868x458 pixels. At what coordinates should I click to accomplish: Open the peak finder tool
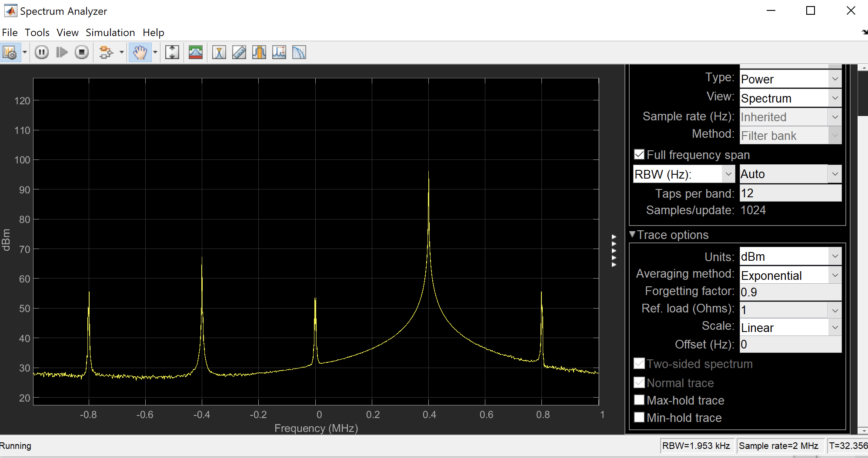tap(279, 52)
